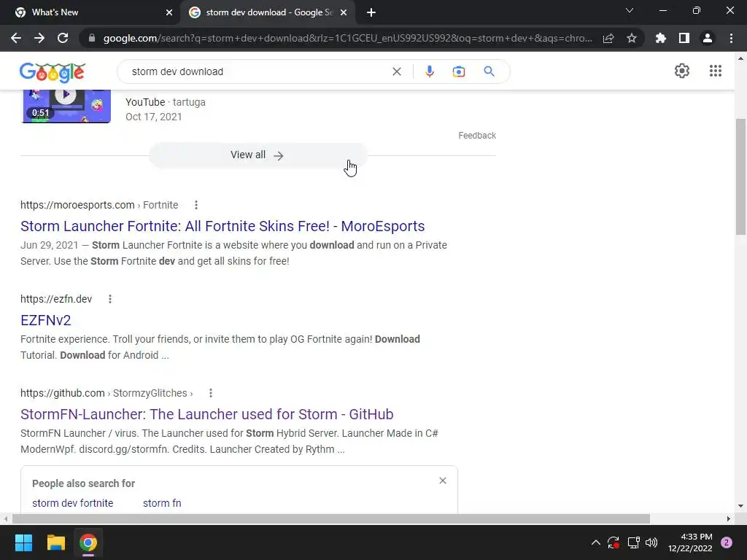Viewport: 747px width, 560px height.
Task: Click the Feedback link
Action: click(x=477, y=136)
